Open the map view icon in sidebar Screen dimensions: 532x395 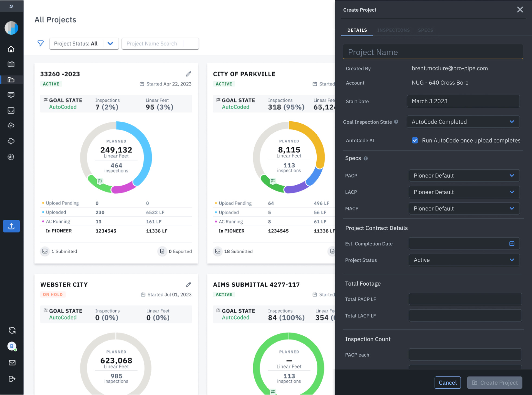[x=11, y=64]
